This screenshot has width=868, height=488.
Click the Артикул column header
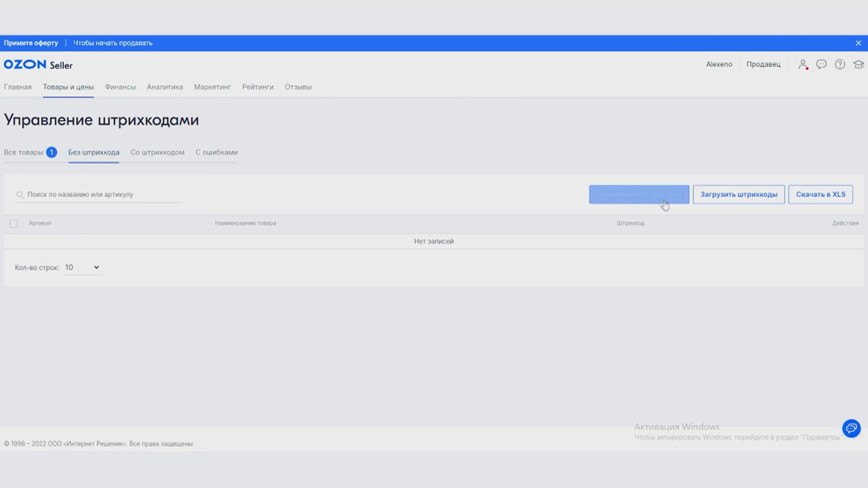[40, 223]
